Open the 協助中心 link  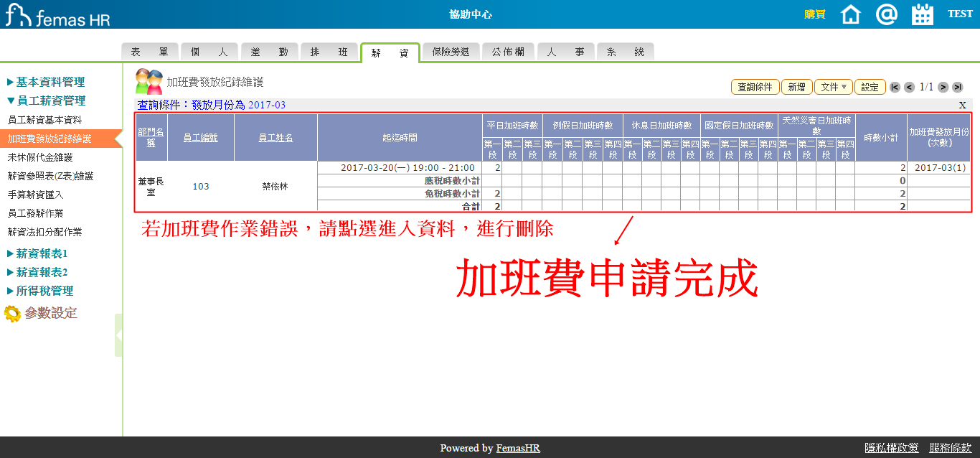[471, 14]
